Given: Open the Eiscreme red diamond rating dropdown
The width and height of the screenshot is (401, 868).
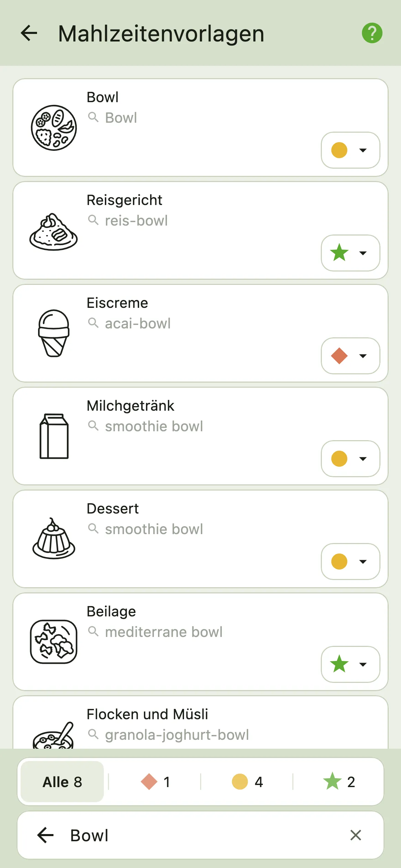Looking at the screenshot, I should pyautogui.click(x=350, y=356).
